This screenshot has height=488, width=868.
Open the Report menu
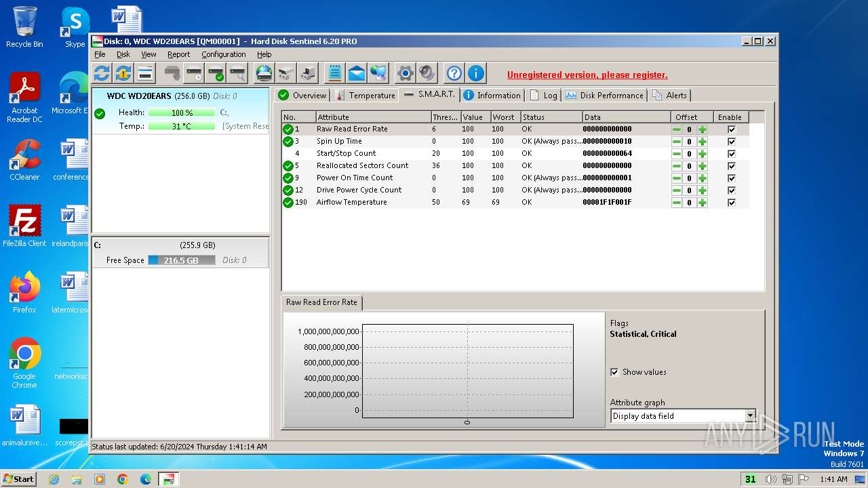point(179,54)
